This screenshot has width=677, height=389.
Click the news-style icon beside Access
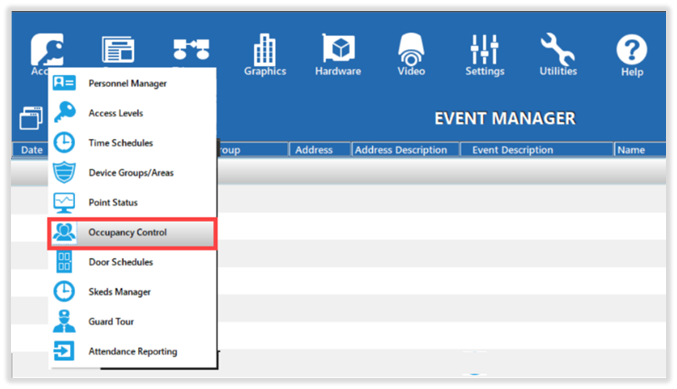pos(118,50)
